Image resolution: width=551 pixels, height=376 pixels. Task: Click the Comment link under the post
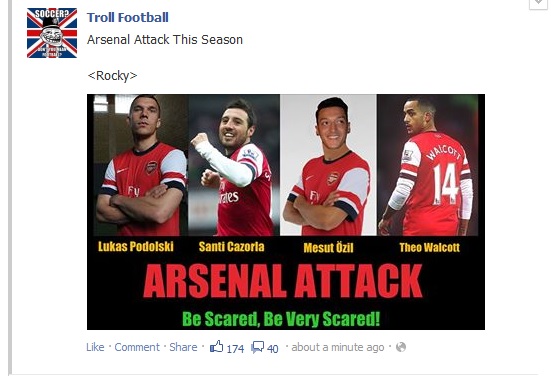coord(137,347)
